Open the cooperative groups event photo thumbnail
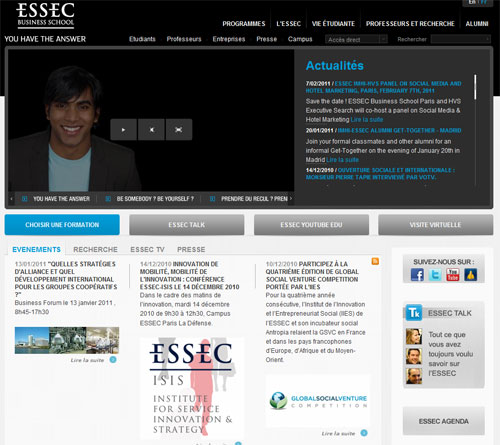Viewport: 500px width, 445px height. 67,340
